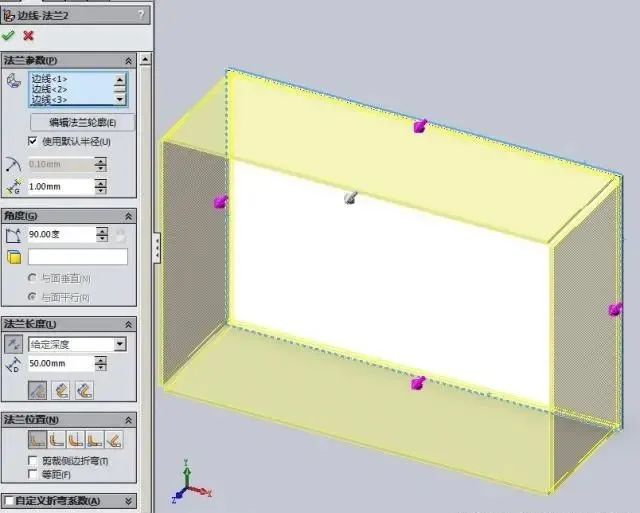The image size is (640, 513).
Task: Enable 等距(F) checkbox
Action: click(33, 474)
